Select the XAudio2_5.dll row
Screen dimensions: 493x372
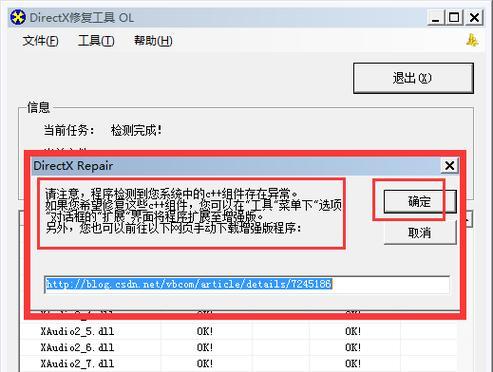[x=238, y=331]
